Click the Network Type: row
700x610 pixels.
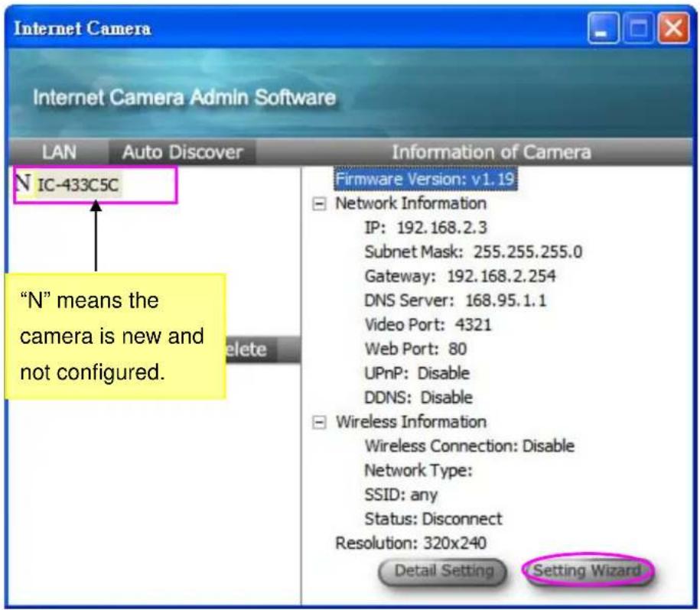point(418,470)
